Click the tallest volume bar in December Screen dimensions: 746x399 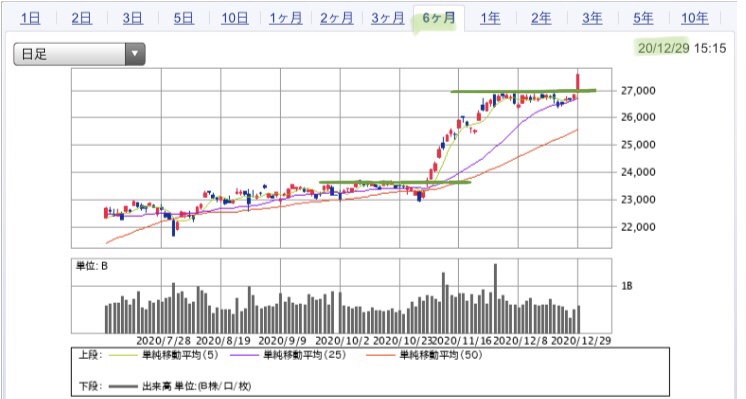(x=495, y=298)
